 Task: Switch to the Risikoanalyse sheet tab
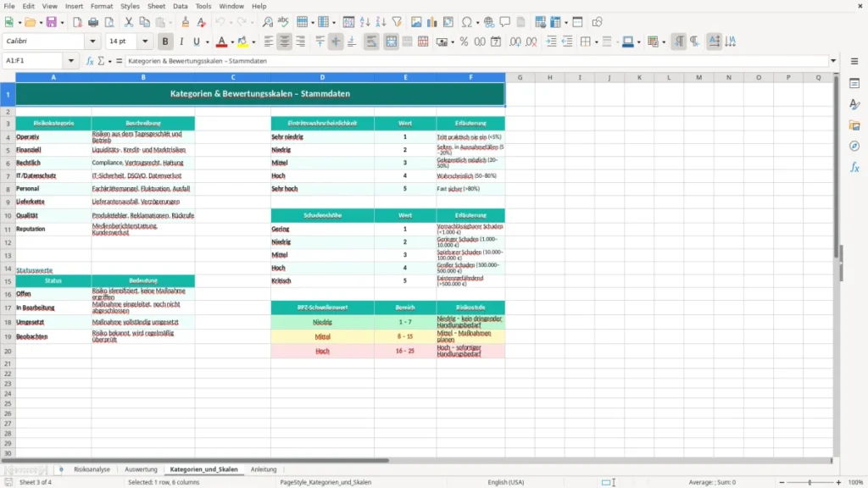[x=92, y=469]
